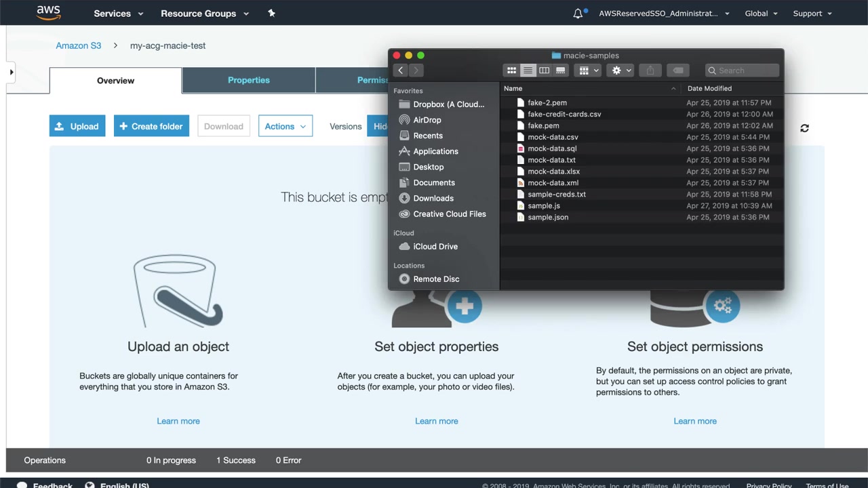The height and width of the screenshot is (488, 868).
Task: Switch Finder to list view
Action: coord(528,70)
